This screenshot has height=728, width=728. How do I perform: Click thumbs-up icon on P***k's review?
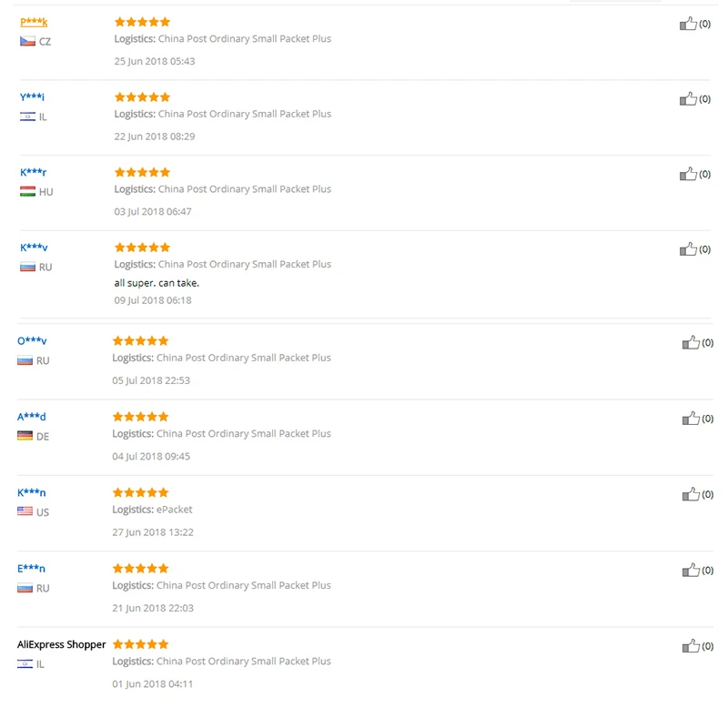(x=688, y=24)
